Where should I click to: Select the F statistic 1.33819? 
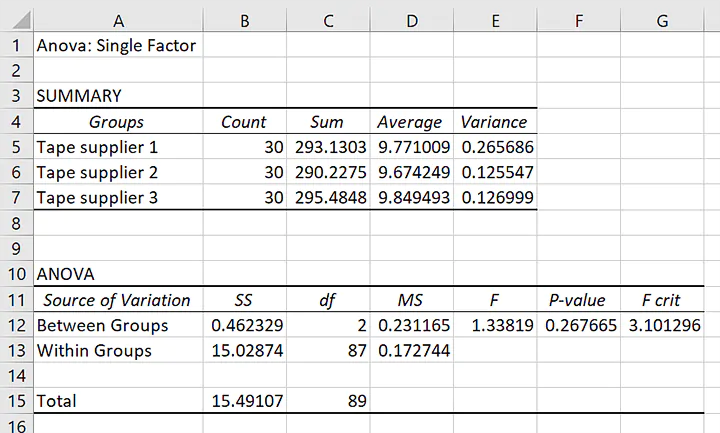point(495,325)
